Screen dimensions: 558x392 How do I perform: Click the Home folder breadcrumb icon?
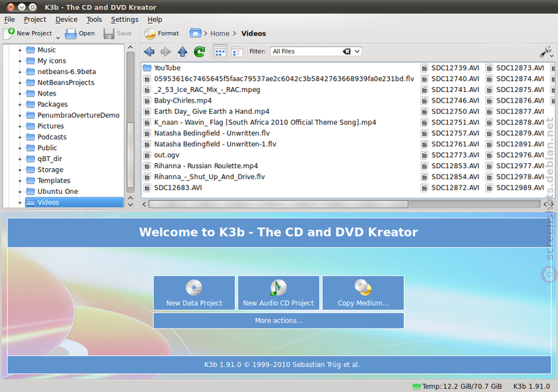point(195,33)
